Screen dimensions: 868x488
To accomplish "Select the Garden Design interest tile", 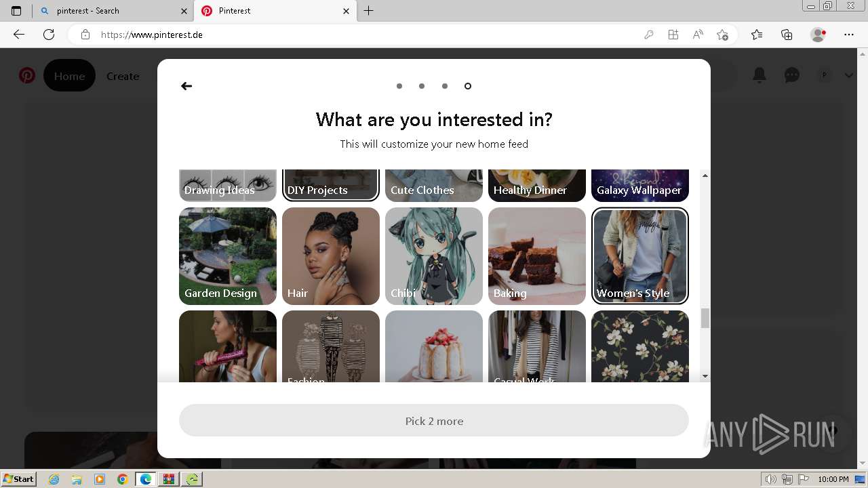I will click(228, 256).
